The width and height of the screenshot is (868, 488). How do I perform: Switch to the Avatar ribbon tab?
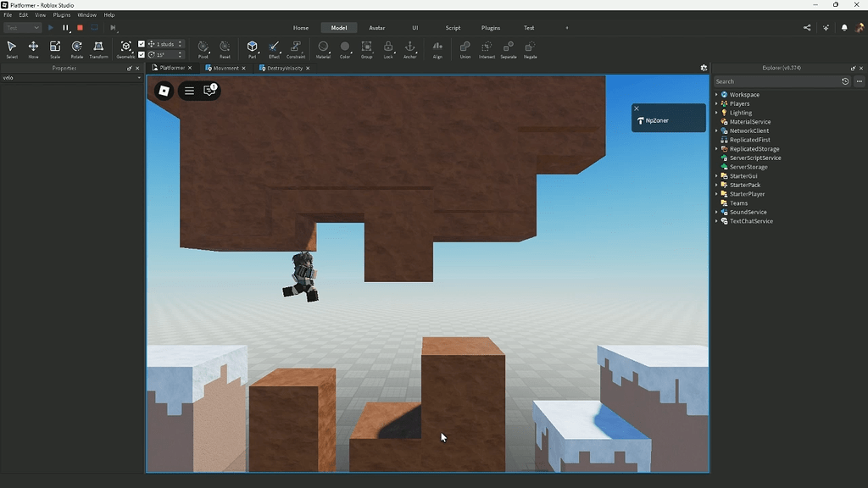376,27
